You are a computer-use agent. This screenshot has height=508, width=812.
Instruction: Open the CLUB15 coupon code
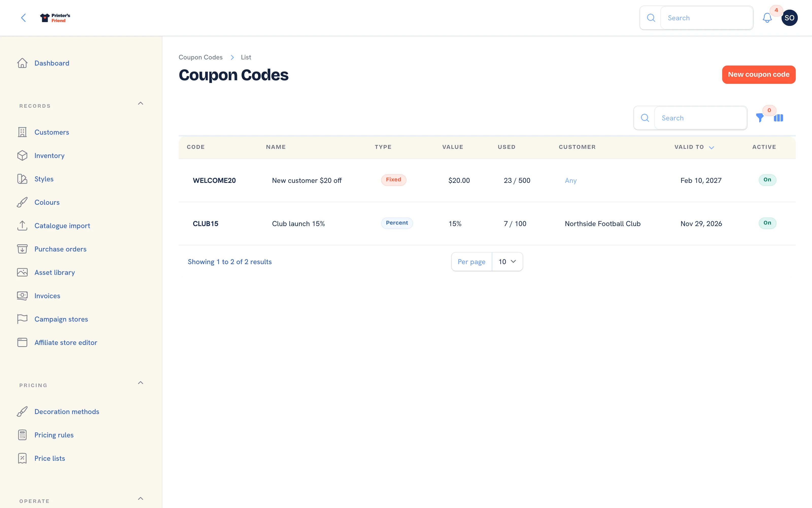(x=205, y=224)
